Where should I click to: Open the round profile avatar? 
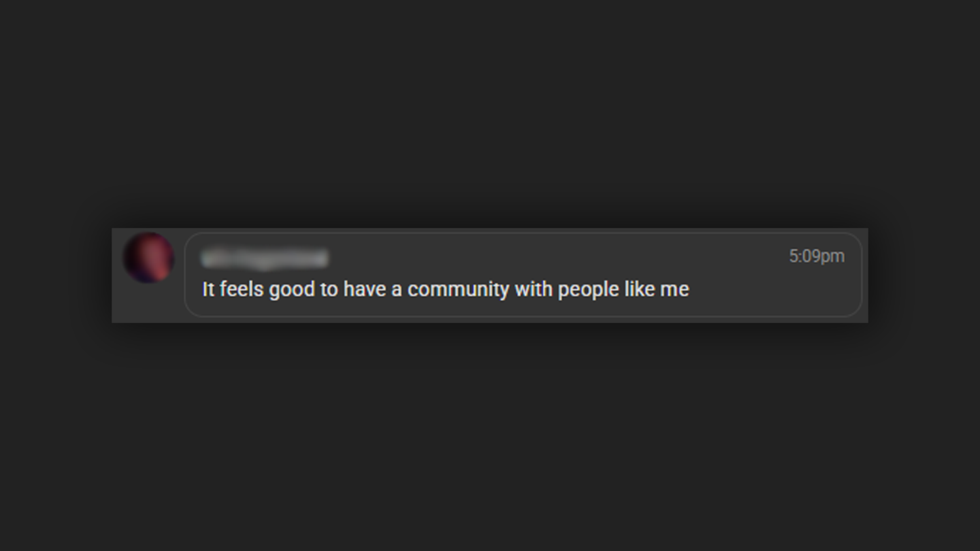[148, 258]
